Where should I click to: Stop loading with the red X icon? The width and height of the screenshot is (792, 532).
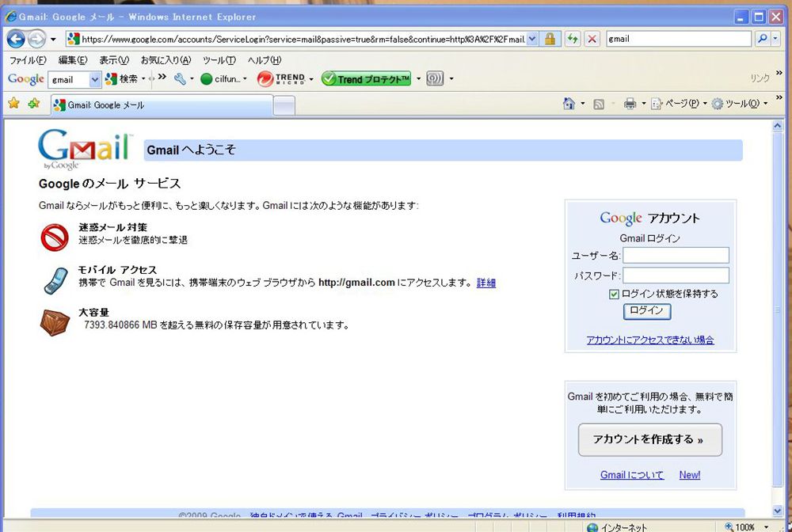[592, 39]
